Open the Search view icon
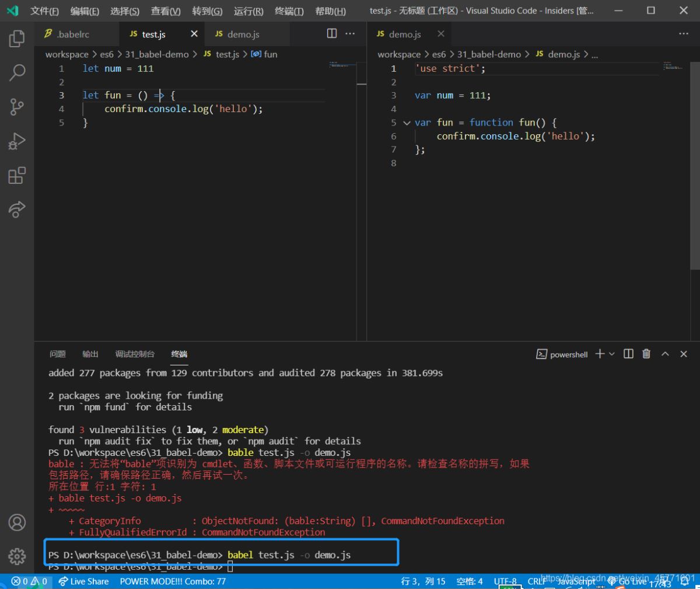This screenshot has width=700, height=589. (x=17, y=73)
